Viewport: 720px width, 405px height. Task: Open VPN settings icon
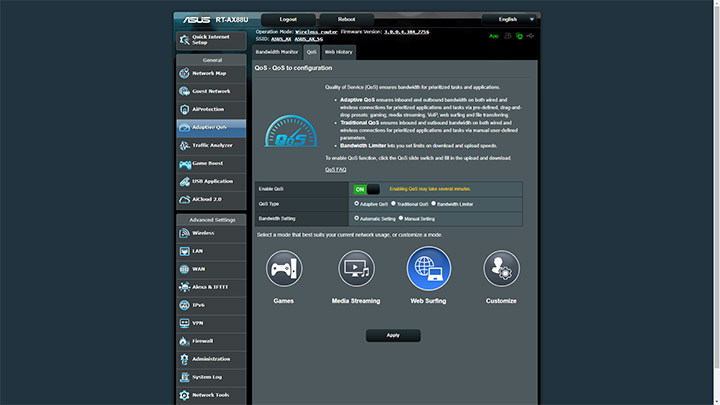185,323
